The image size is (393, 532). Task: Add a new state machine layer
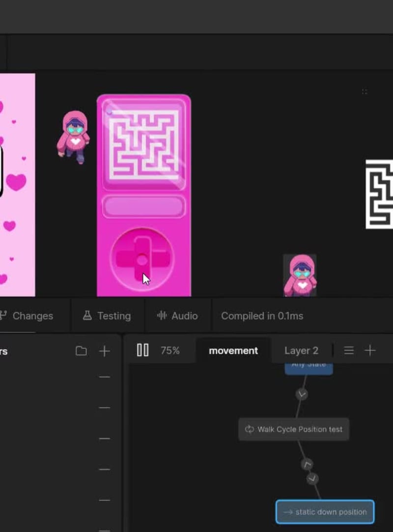tap(370, 351)
